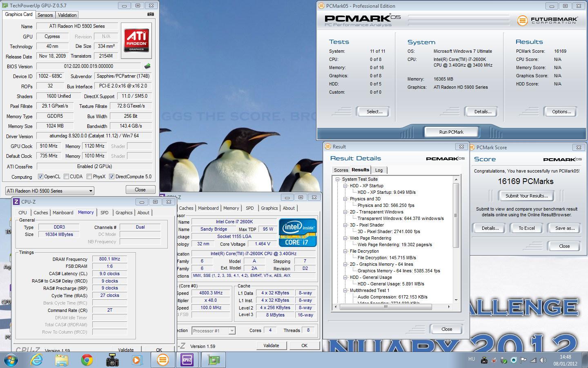Click the Save as... button
Image resolution: width=588 pixels, height=368 pixels.
tap(565, 228)
